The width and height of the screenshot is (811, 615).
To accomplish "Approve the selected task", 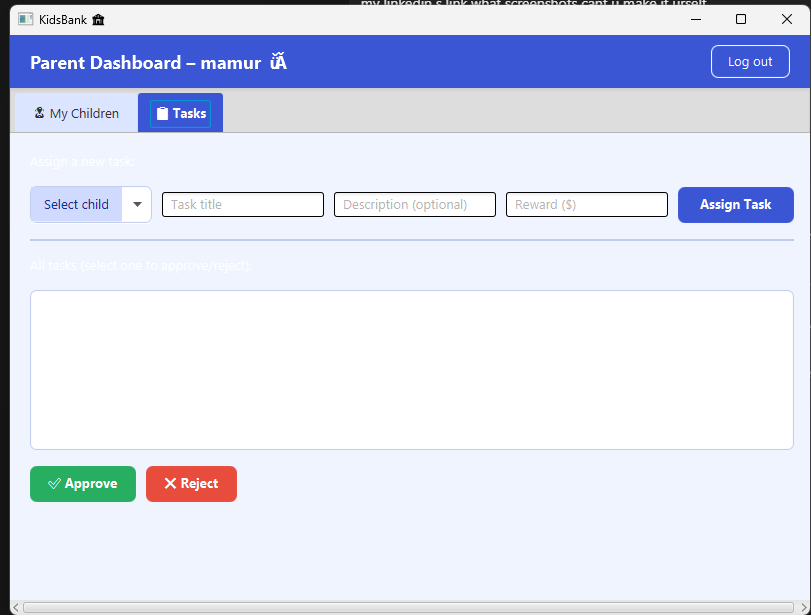I will [83, 484].
